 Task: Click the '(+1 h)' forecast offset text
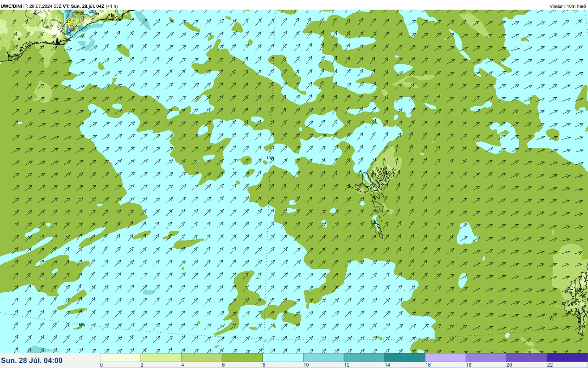(x=112, y=6)
